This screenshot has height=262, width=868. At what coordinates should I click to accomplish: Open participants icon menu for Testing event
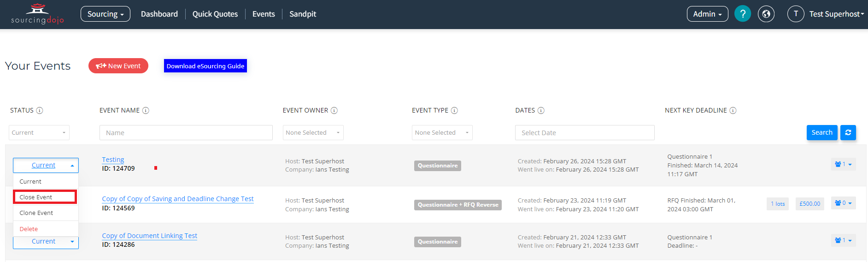[844, 164]
